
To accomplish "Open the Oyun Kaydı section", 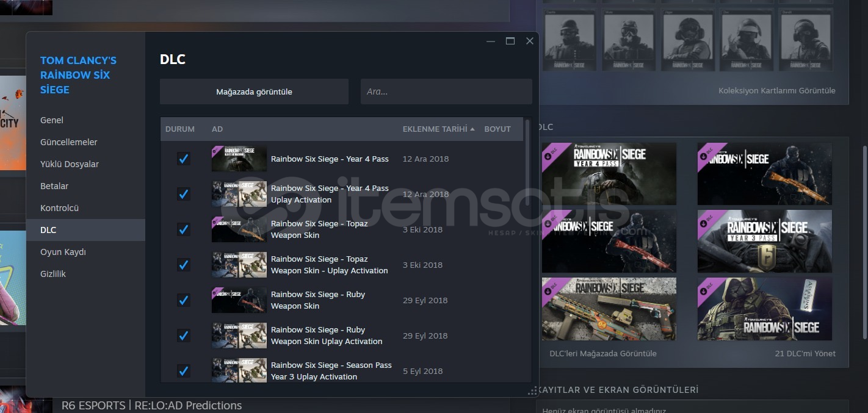I will [63, 252].
